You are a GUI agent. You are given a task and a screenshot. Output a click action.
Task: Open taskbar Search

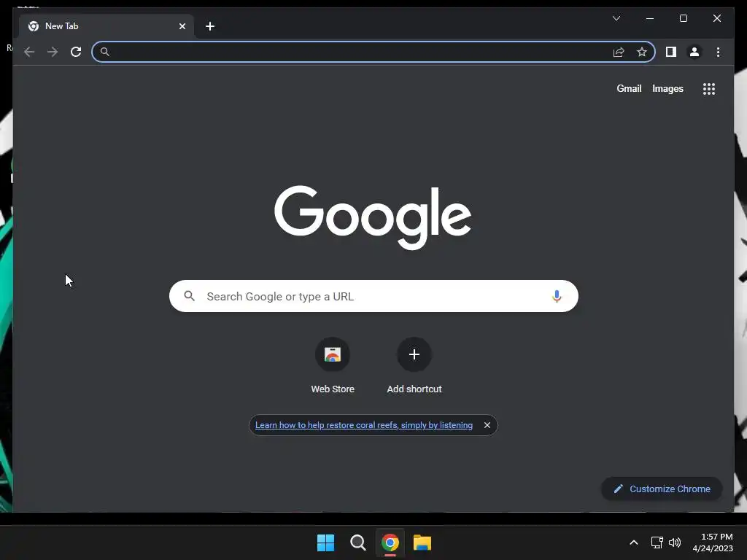pos(357,542)
